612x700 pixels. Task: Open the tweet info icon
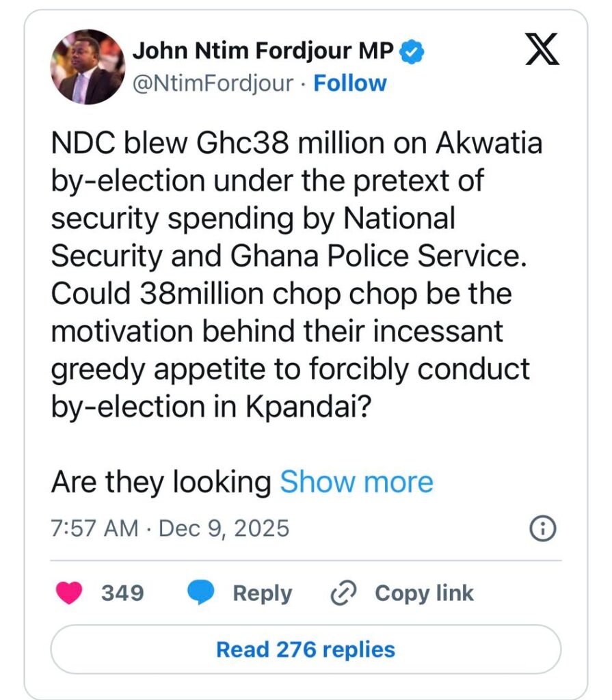tap(544, 528)
